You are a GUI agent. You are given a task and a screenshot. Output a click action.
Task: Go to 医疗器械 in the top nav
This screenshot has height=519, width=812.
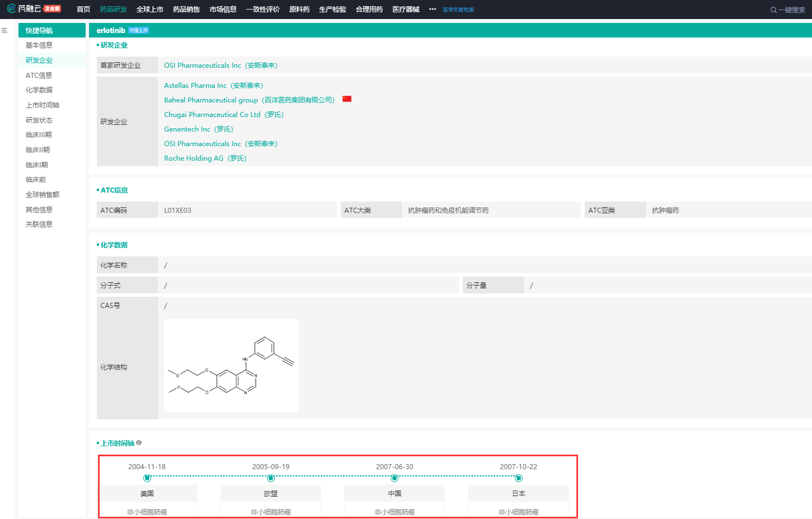[x=406, y=10]
